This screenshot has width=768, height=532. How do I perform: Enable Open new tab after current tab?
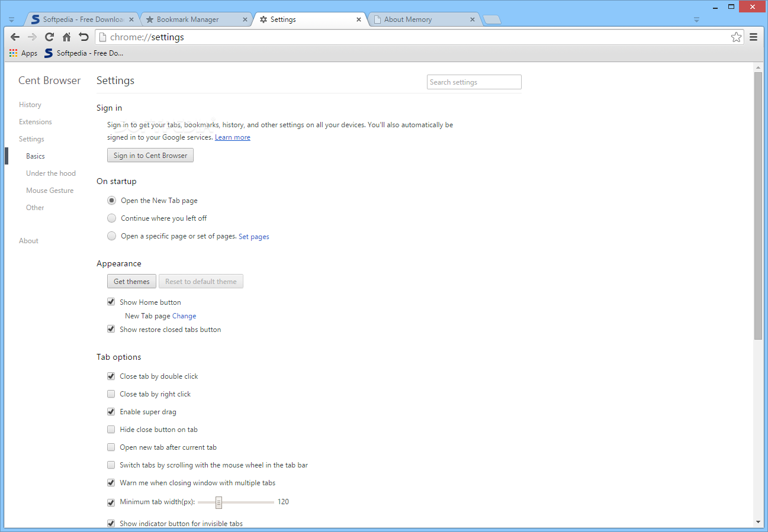tap(111, 447)
